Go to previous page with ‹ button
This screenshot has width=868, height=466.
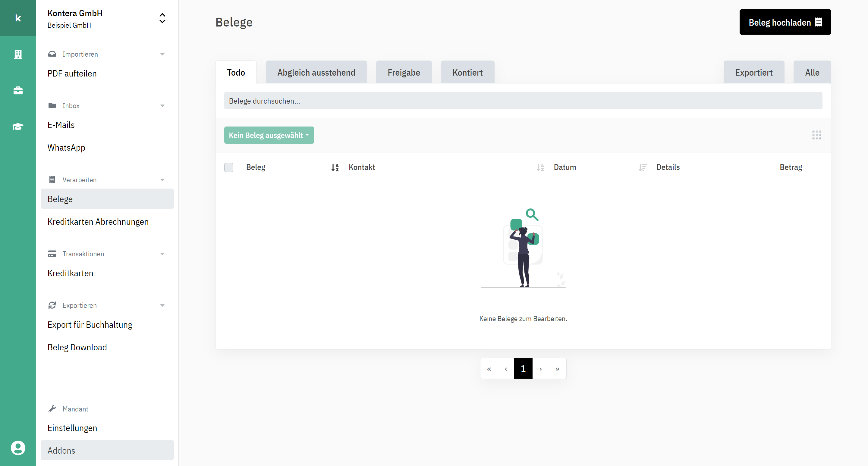point(505,369)
